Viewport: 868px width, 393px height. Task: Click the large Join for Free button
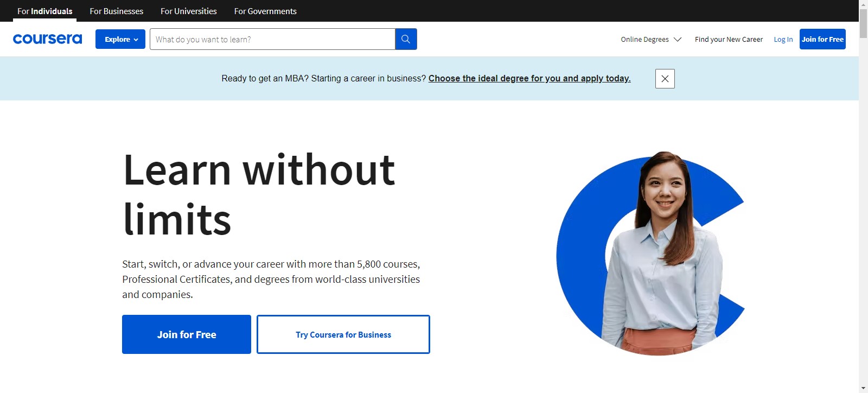(x=187, y=334)
